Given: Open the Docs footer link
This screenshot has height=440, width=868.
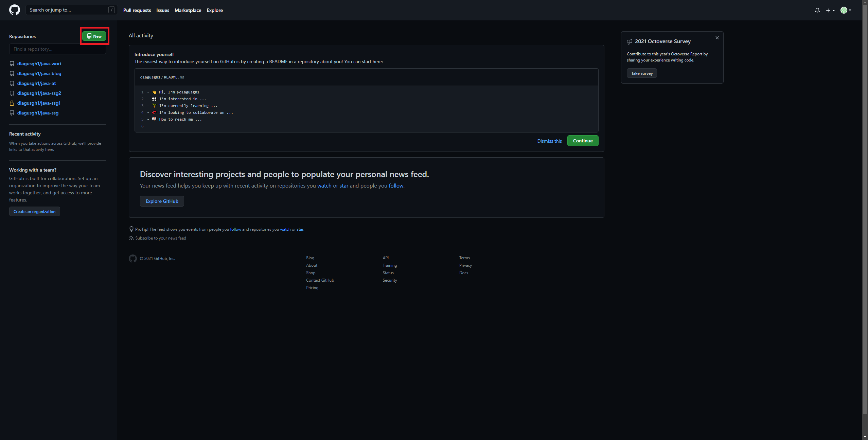Looking at the screenshot, I should (463, 273).
